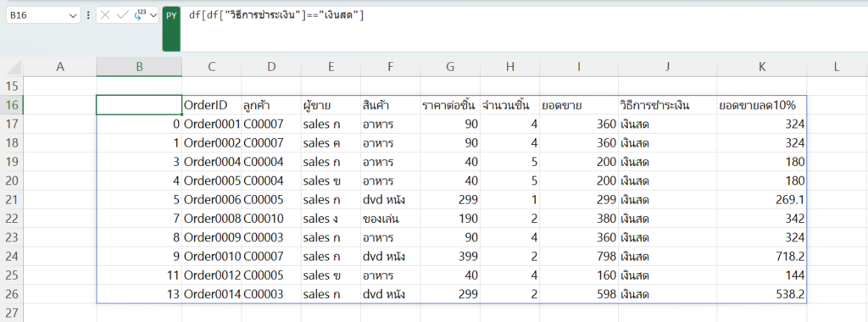
Task: Click the OrderID header cell
Action: pyautogui.click(x=211, y=105)
